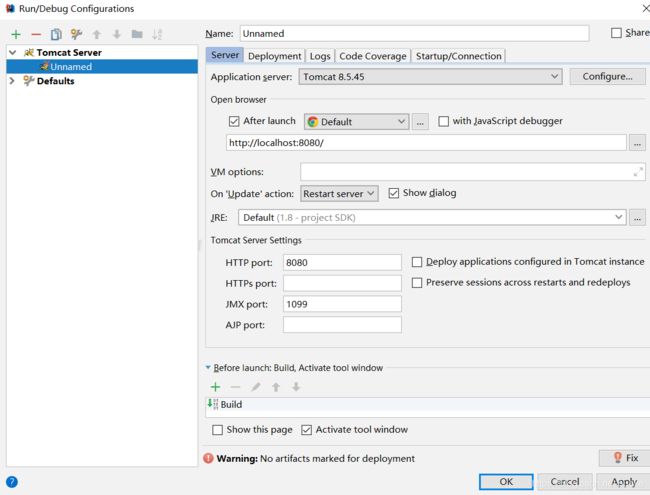Click the JMX port field
650x495 pixels.
coord(342,304)
